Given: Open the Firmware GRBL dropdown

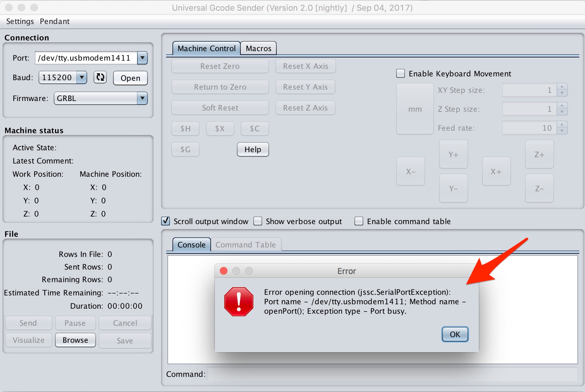Looking at the screenshot, I should [142, 98].
